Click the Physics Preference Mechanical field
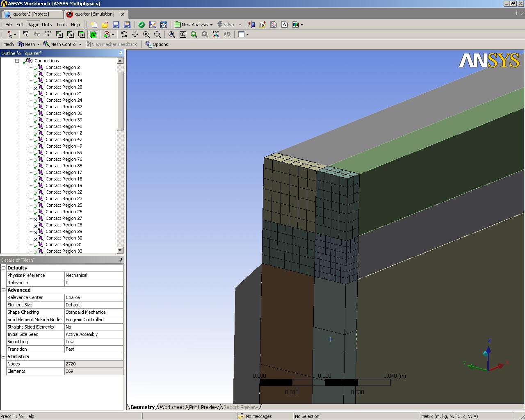Screen dimensions: 525x420 point(94,275)
